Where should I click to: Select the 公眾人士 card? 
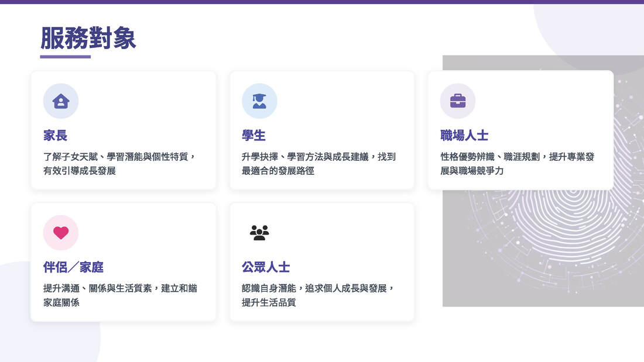click(x=322, y=262)
